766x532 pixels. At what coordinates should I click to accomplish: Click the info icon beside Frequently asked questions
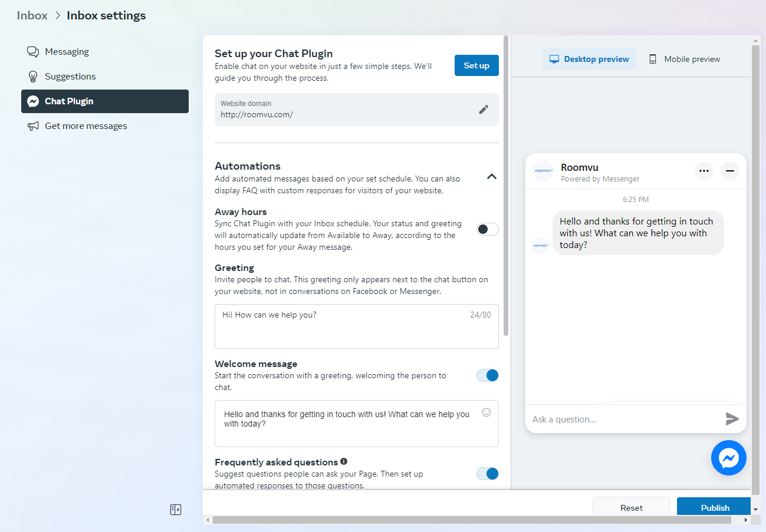click(x=344, y=462)
